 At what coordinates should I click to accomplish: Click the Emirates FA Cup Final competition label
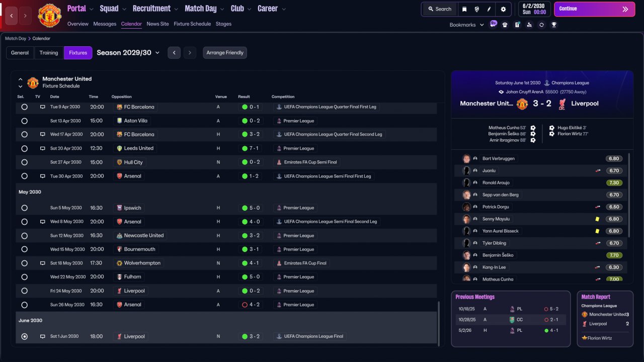click(x=302, y=263)
